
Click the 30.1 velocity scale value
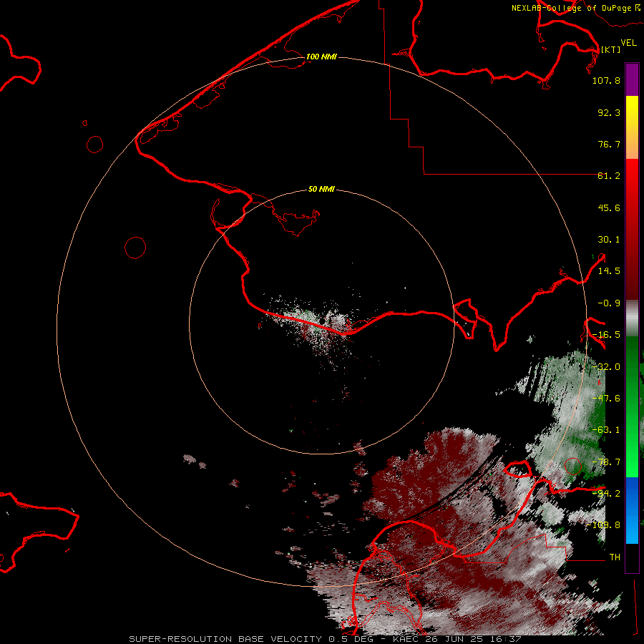(609, 240)
